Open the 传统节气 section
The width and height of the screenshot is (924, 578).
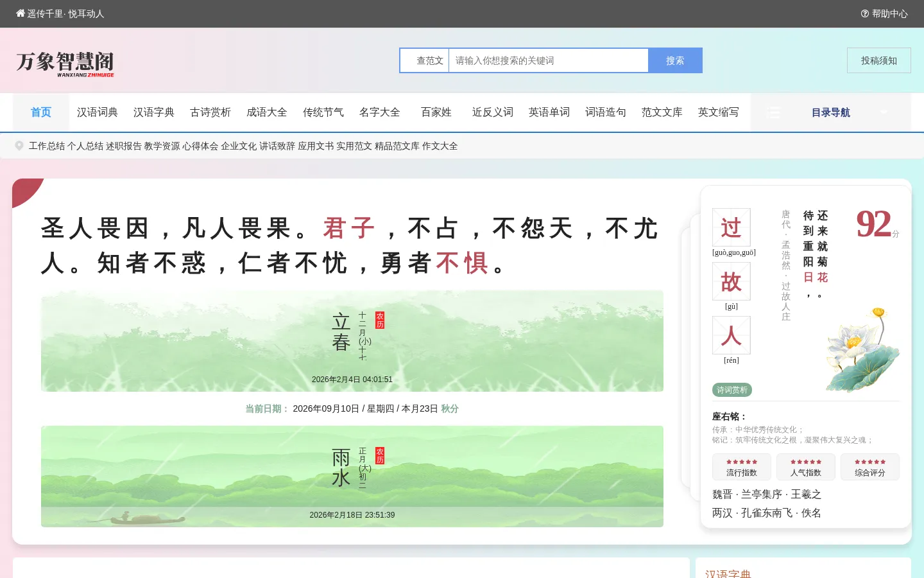pos(323,112)
